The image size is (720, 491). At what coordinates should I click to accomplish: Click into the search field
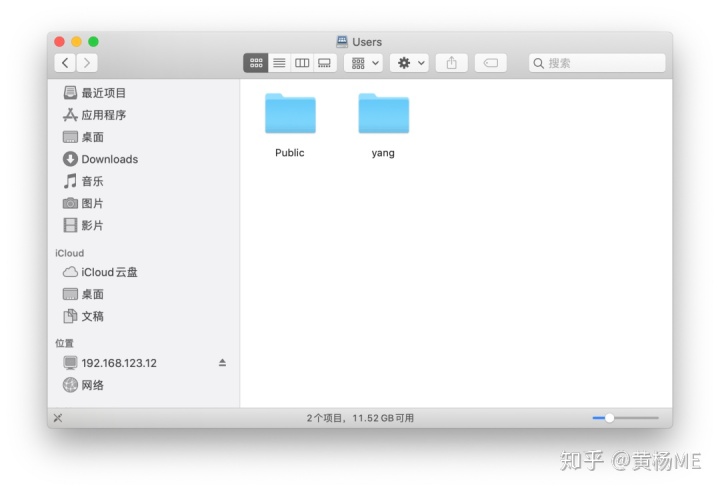(597, 63)
